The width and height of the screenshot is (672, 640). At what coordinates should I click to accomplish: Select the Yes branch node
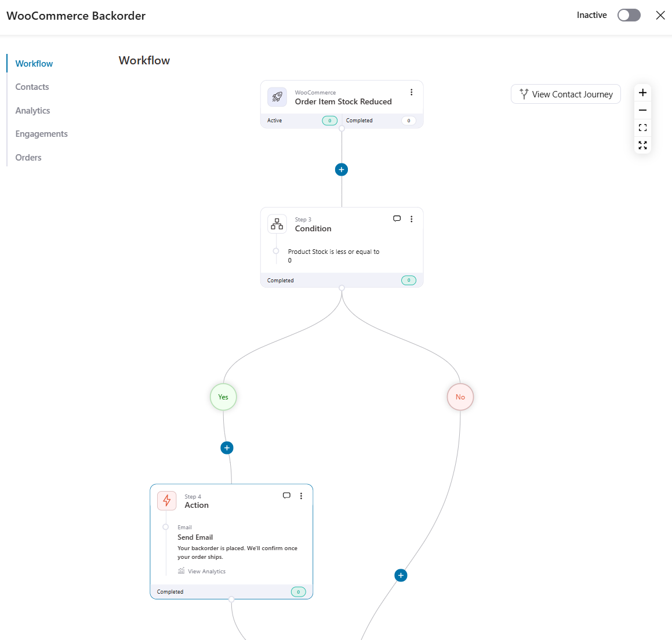(x=223, y=397)
